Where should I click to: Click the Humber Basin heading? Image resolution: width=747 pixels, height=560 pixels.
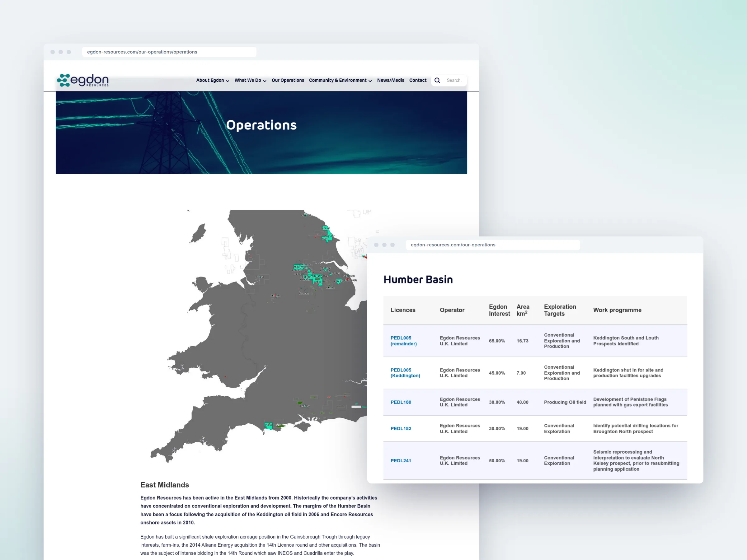(418, 279)
